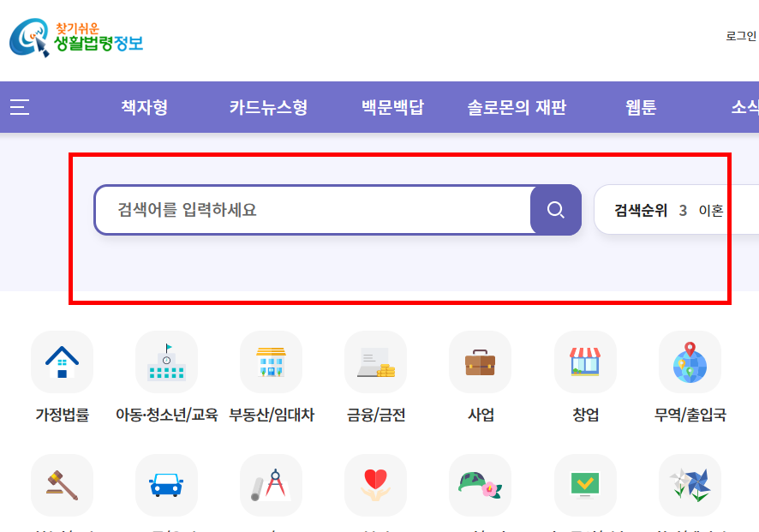Image resolution: width=759 pixels, height=532 pixels.
Task: Click the search magnifier icon
Action: click(x=555, y=209)
